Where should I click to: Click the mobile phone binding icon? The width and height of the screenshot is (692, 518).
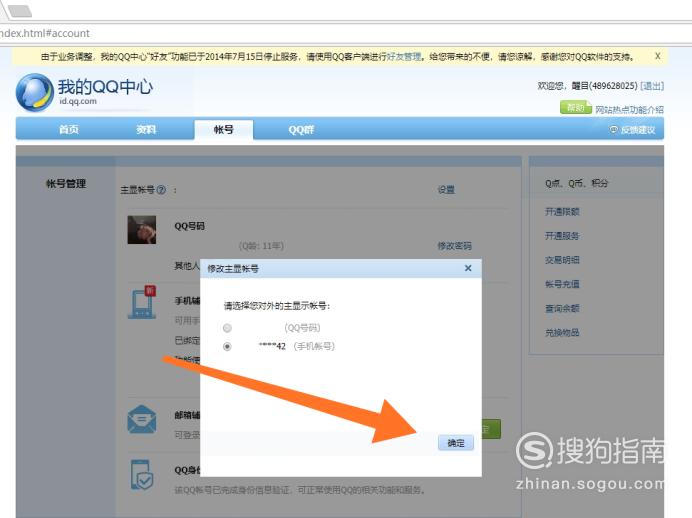[142, 302]
